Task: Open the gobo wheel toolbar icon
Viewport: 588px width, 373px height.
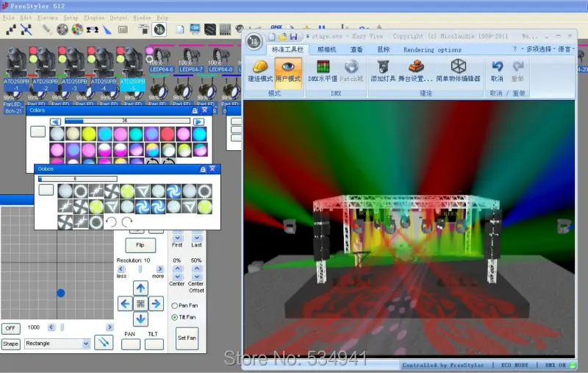Action: click(x=62, y=29)
